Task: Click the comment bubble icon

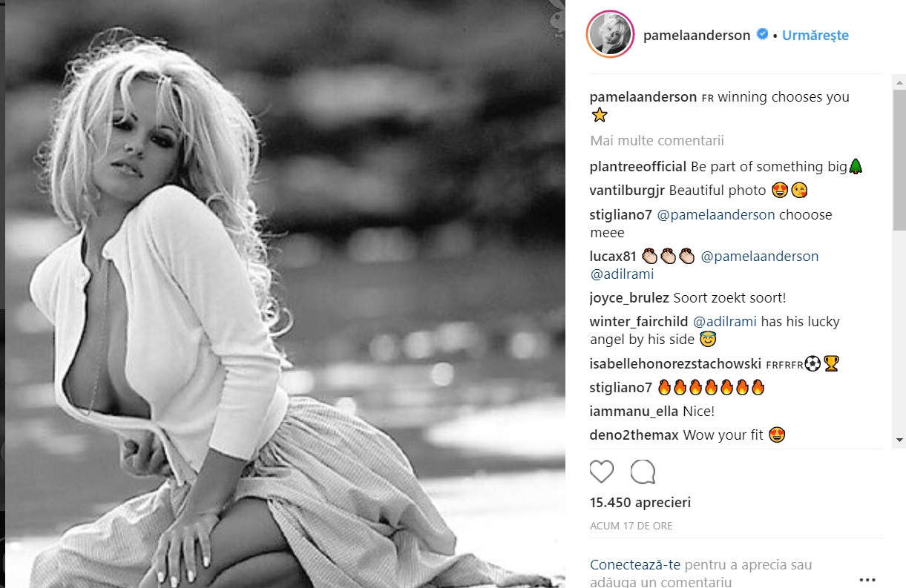Action: tap(643, 472)
